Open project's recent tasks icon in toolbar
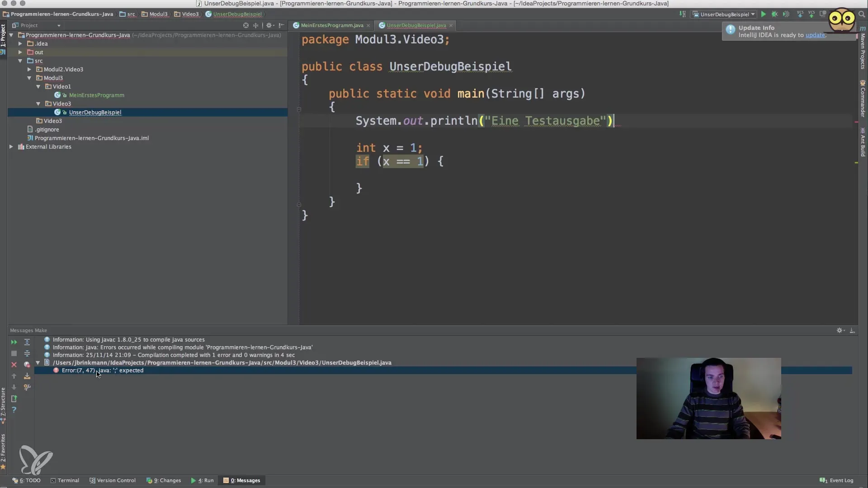Image resolution: width=868 pixels, height=488 pixels. 823,14
